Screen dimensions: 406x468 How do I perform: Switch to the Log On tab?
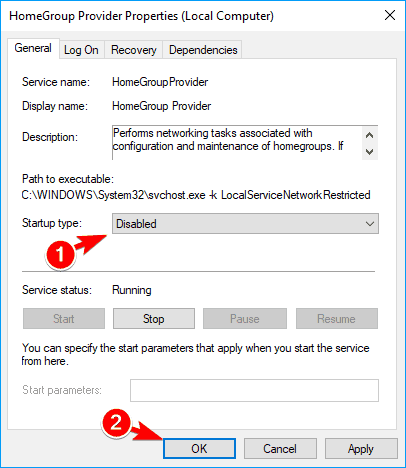(81, 50)
